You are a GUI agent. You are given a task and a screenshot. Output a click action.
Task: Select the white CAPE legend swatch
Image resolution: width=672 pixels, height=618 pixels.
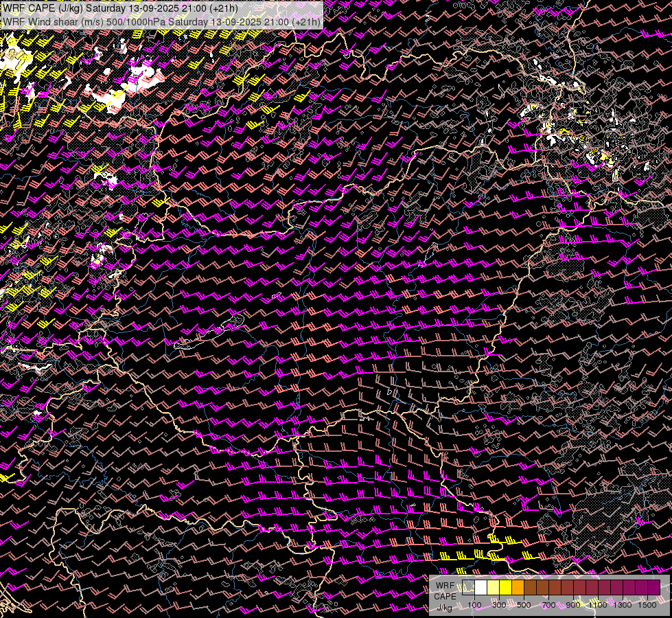481,587
